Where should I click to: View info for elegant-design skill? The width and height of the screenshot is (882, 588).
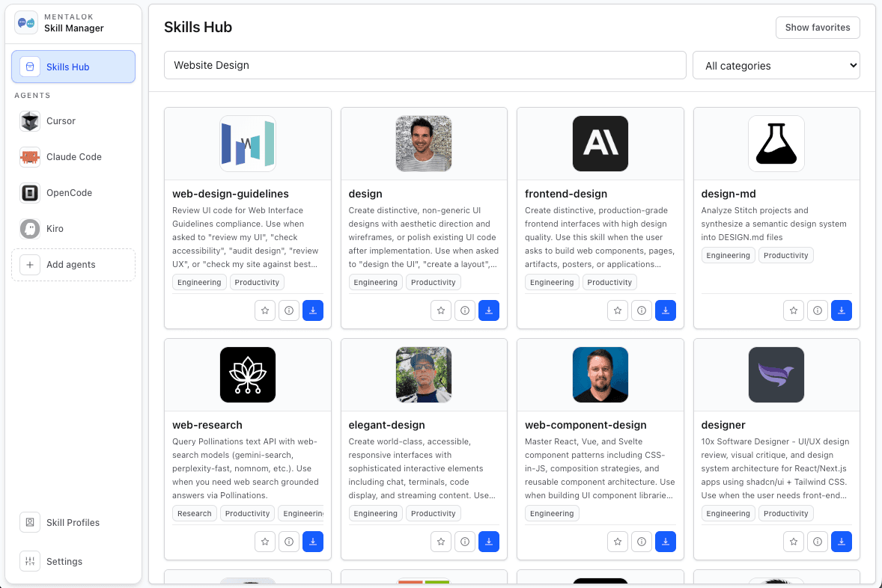(x=465, y=542)
